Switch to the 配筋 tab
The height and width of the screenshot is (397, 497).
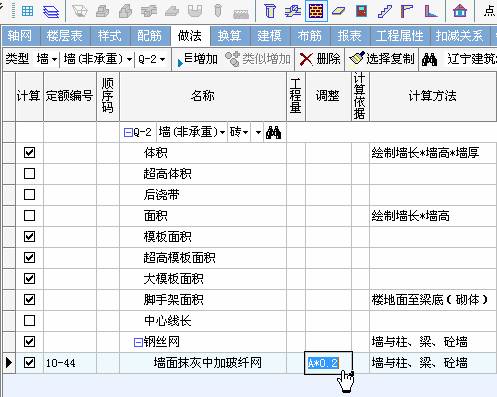click(149, 35)
